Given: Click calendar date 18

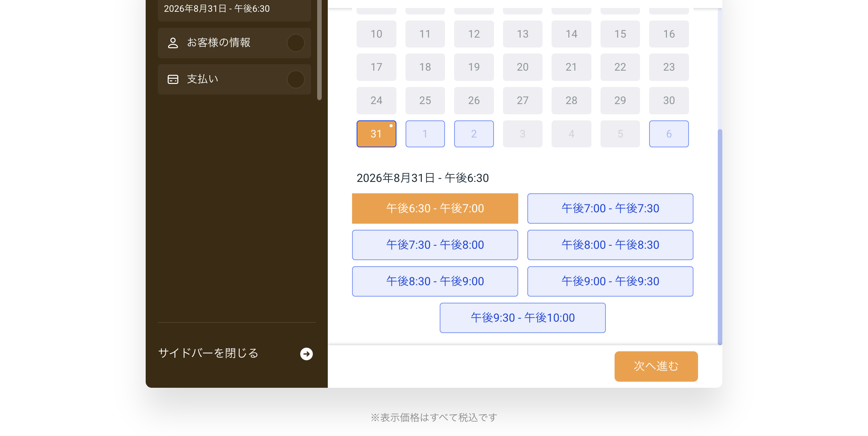Looking at the screenshot, I should tap(425, 67).
